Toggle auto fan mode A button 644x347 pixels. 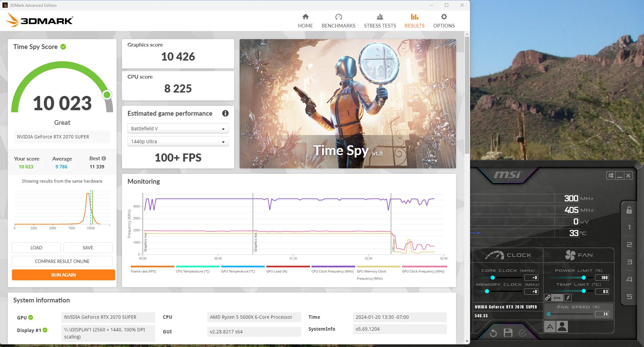[x=550, y=327]
